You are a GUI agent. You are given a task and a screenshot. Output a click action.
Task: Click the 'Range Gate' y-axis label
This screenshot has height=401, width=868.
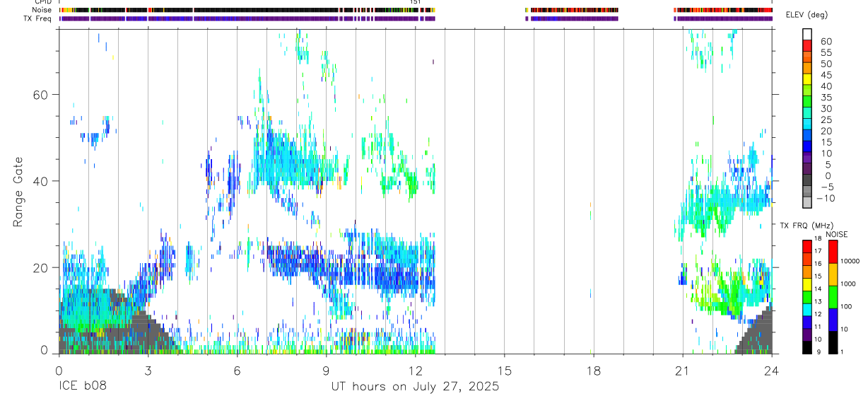[x=18, y=192]
